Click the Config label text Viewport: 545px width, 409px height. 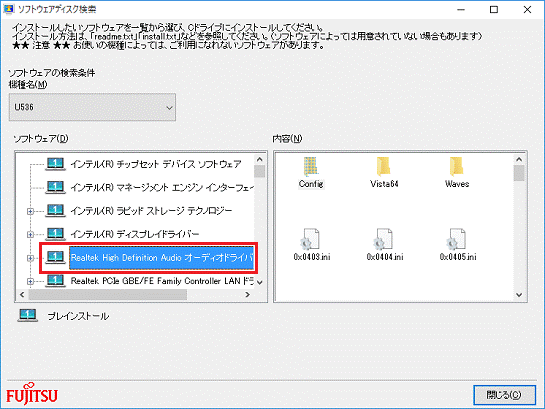(311, 183)
